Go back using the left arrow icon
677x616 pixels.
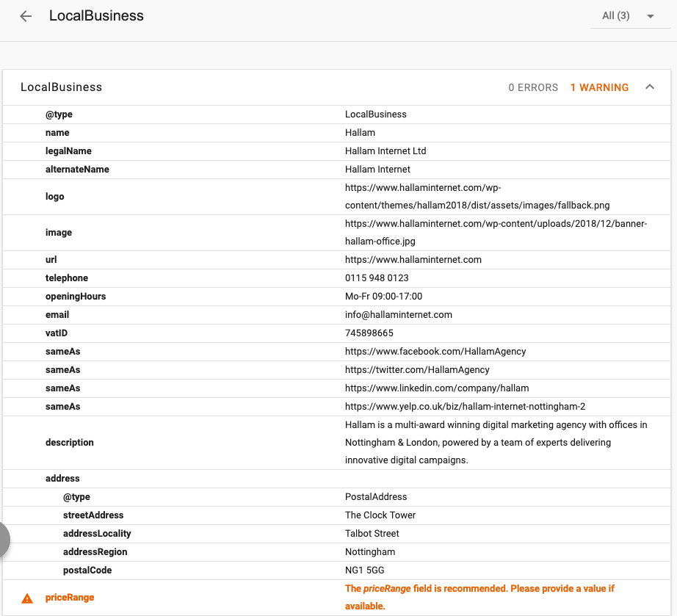pyautogui.click(x=26, y=16)
